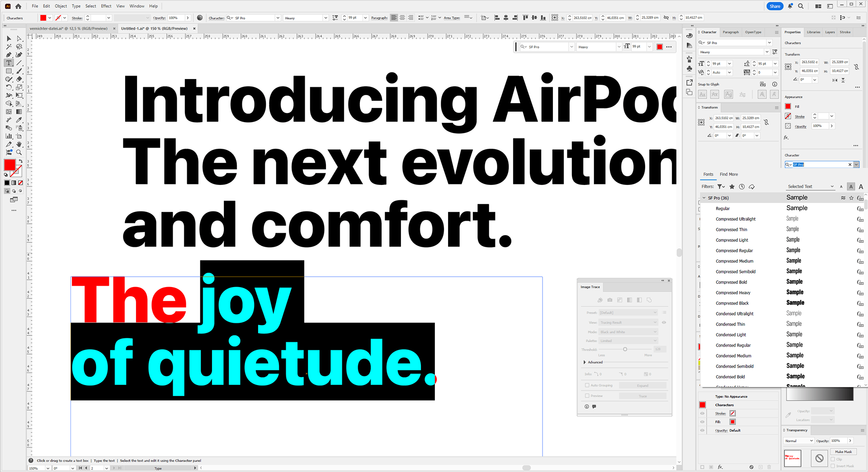The image size is (868, 472).
Task: Check the Clip checkbox in Transparency panel
Action: [833, 459]
